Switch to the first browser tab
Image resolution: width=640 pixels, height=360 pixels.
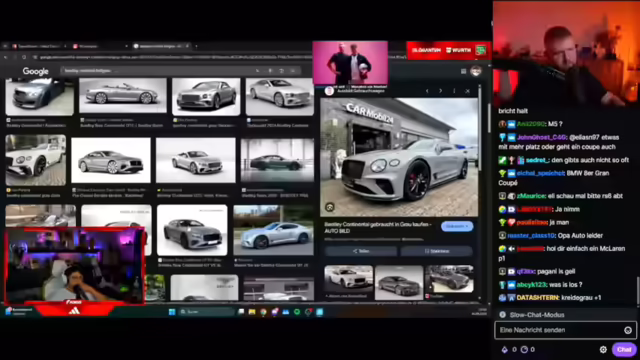pos(39,46)
